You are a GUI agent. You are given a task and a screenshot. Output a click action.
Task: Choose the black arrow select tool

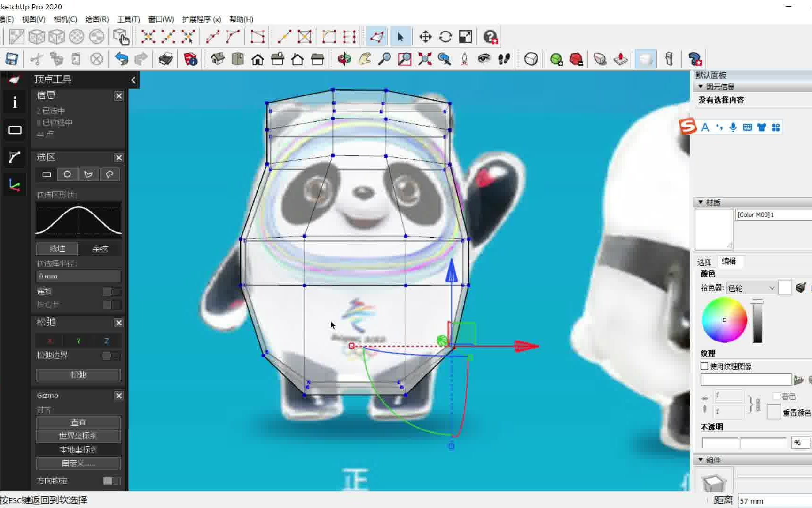(x=400, y=37)
